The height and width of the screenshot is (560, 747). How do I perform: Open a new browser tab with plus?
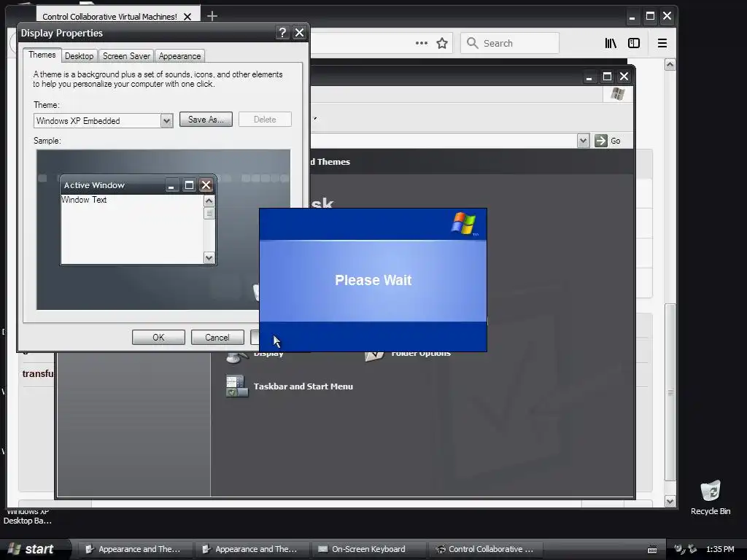tap(212, 16)
